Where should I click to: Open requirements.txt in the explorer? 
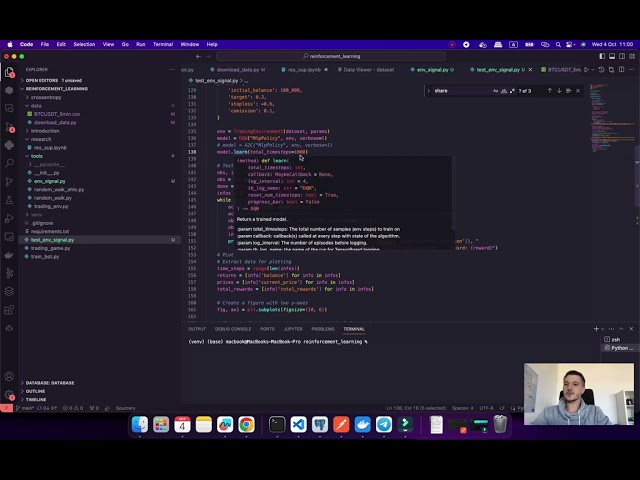pos(50,231)
